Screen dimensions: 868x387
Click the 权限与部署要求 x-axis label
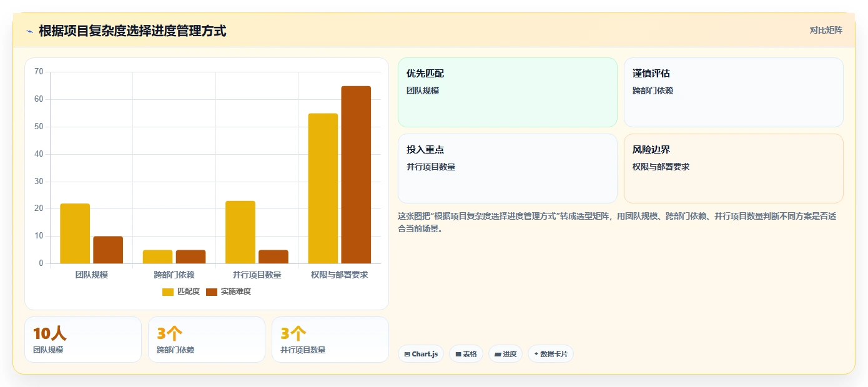click(x=340, y=275)
